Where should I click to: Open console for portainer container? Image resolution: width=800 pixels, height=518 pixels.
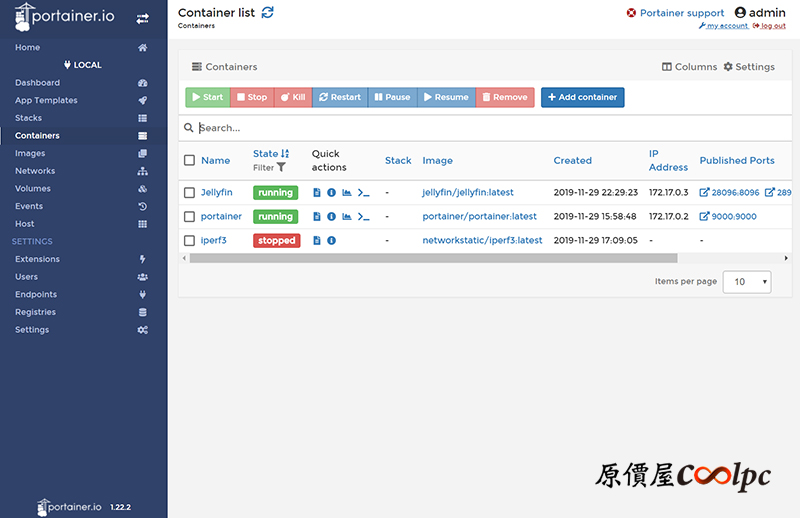[363, 216]
